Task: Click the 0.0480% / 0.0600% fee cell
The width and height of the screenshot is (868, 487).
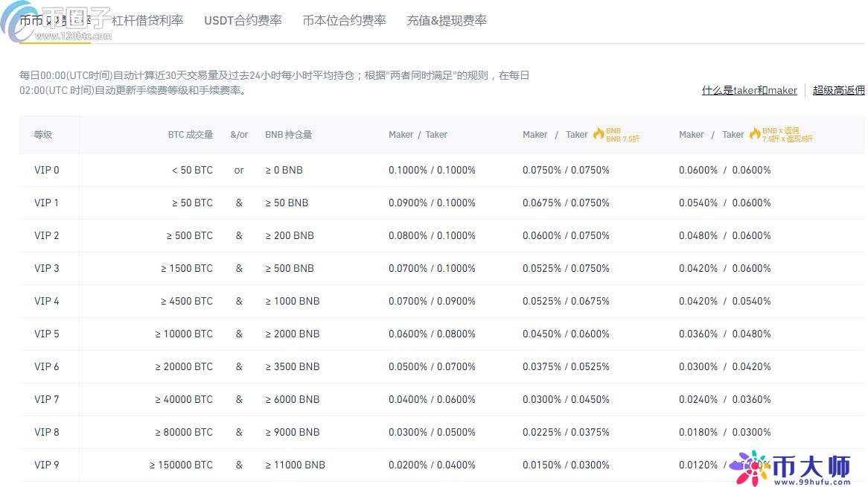Action: tap(724, 235)
